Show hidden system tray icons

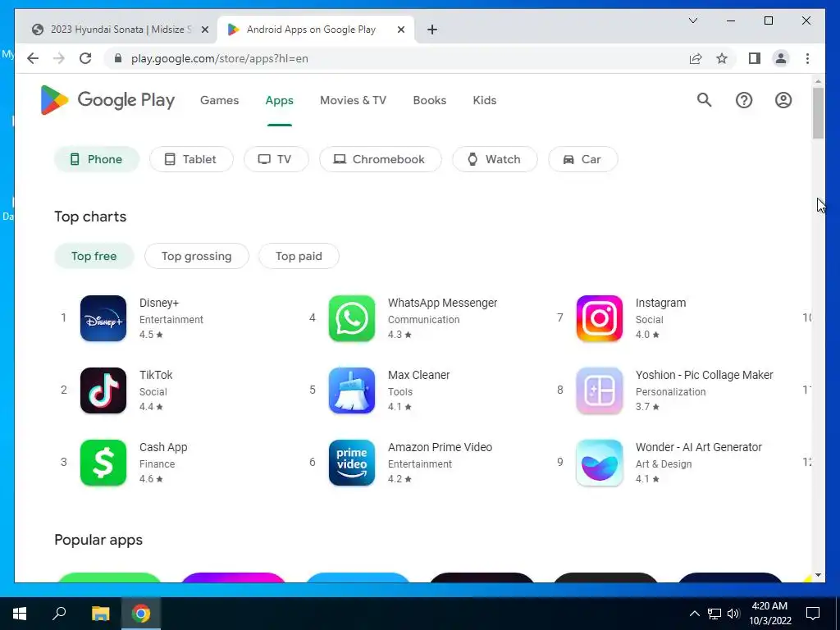tap(694, 614)
